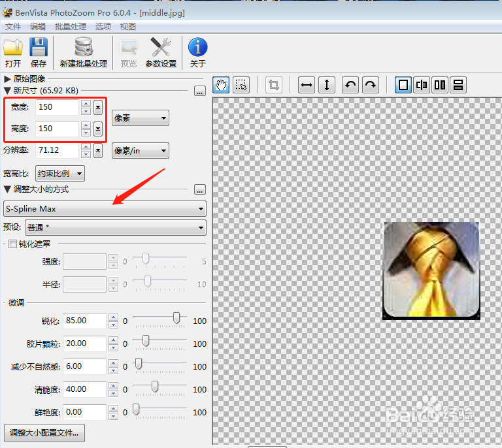Screen dimensions: 502x448
Task: Open the 批量处理 menu
Action: [x=71, y=27]
